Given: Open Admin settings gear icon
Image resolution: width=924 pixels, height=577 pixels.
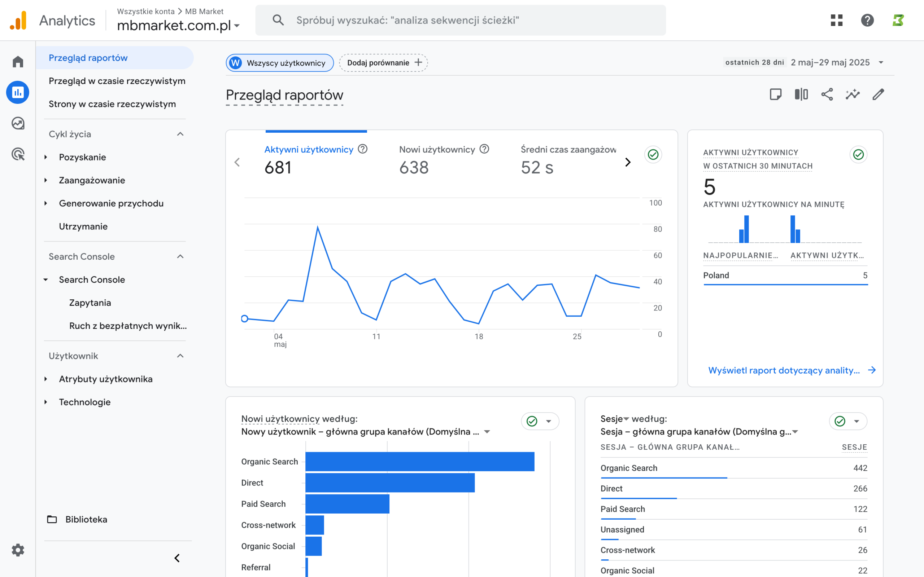Looking at the screenshot, I should pos(18,550).
